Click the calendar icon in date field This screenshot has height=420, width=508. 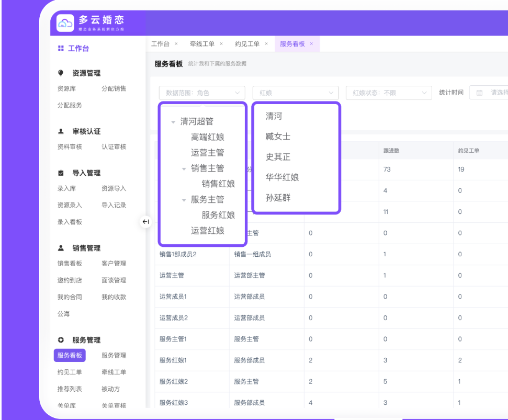pos(479,93)
